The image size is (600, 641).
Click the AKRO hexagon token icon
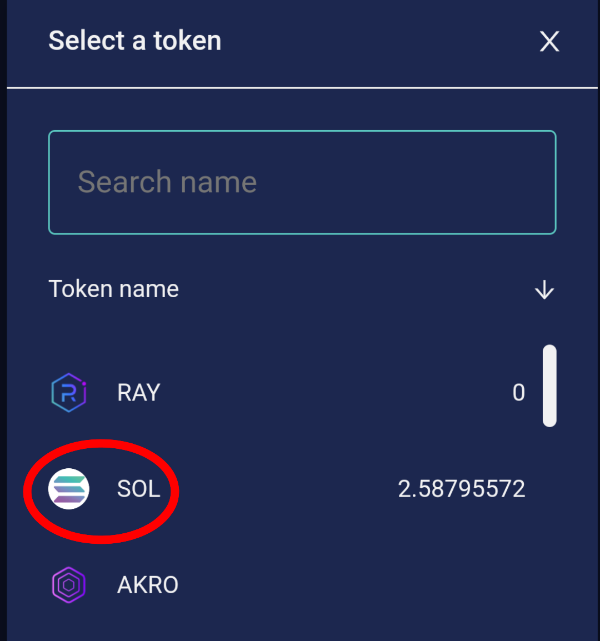click(x=69, y=585)
